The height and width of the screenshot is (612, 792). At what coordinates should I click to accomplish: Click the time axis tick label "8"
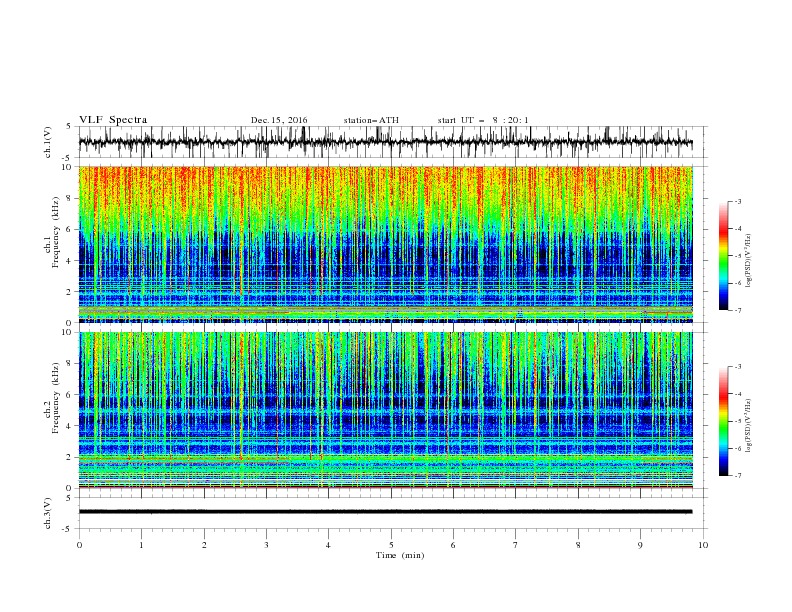(578, 545)
